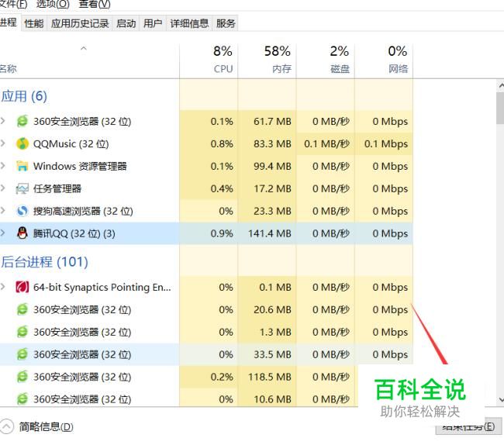Click the 应用 (6) group heading
This screenshot has width=504, height=445.
pyautogui.click(x=24, y=96)
